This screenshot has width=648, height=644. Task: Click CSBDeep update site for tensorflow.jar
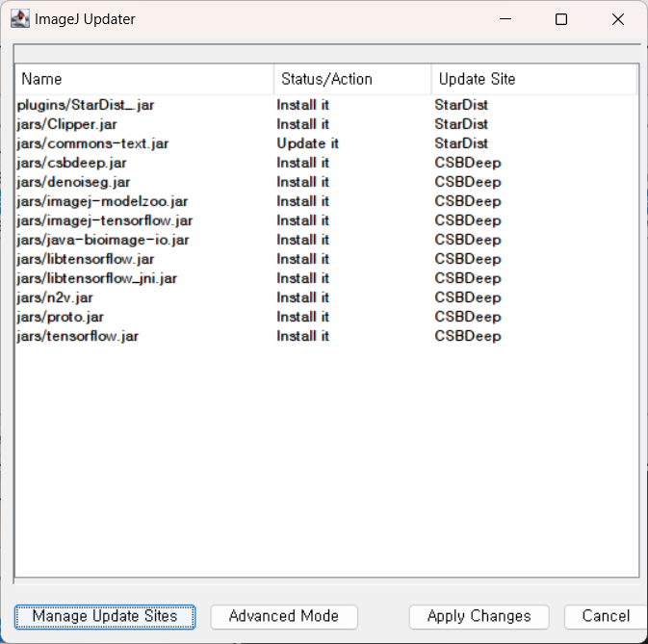[x=468, y=336]
